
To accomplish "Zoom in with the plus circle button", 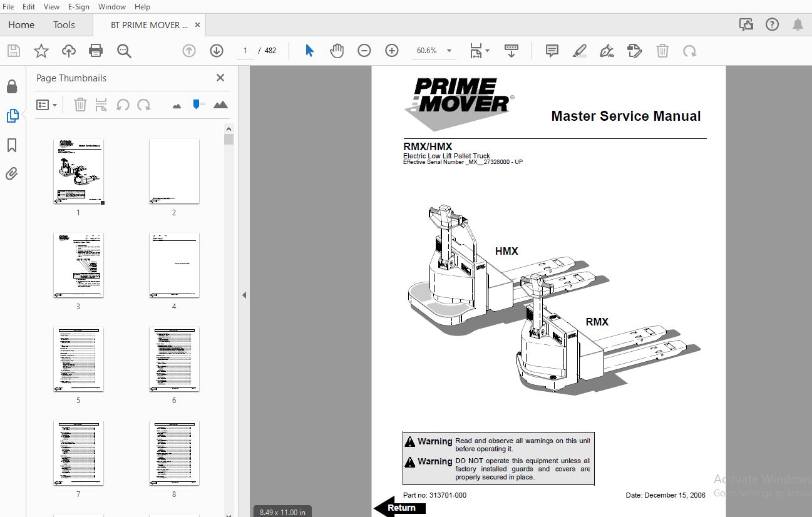I will (392, 51).
